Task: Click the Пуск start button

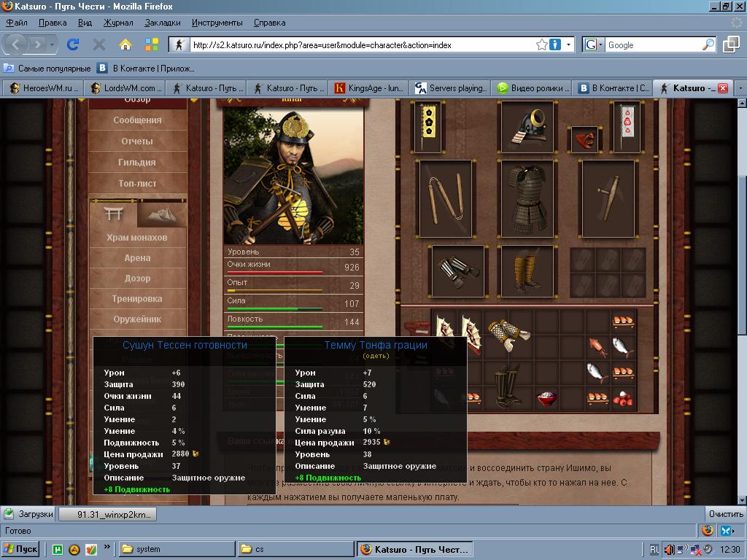Action: pyautogui.click(x=20, y=549)
